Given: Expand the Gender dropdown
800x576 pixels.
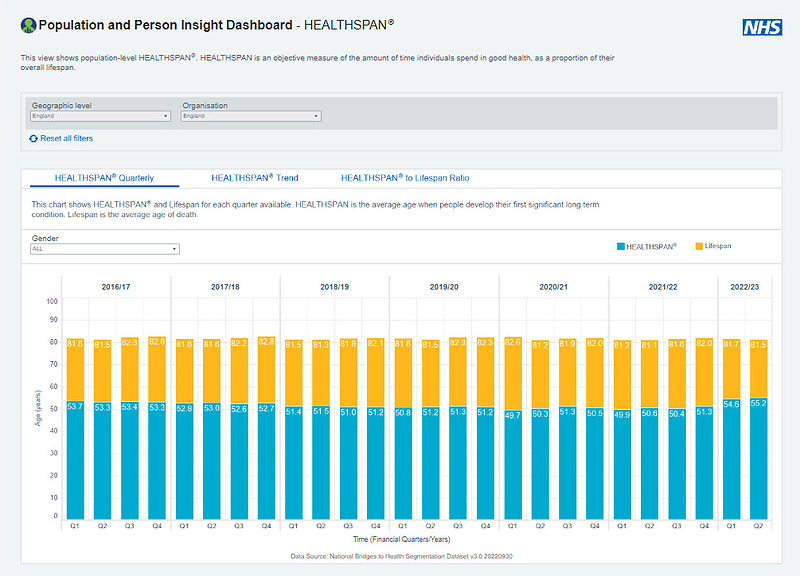Looking at the screenshot, I should point(105,249).
